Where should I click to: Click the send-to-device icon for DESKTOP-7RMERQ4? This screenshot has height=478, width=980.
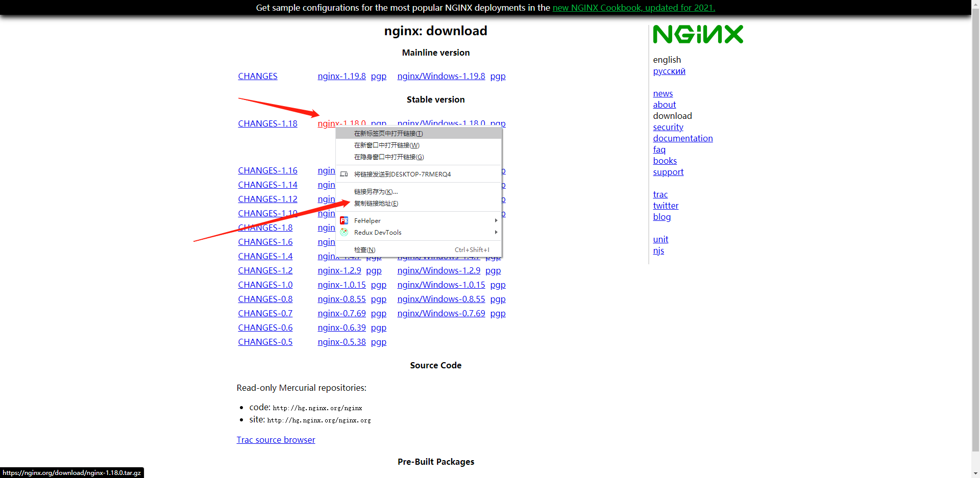click(x=344, y=174)
